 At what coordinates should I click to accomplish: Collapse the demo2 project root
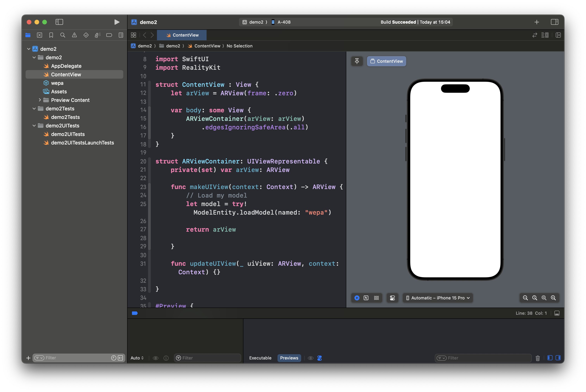pyautogui.click(x=28, y=49)
